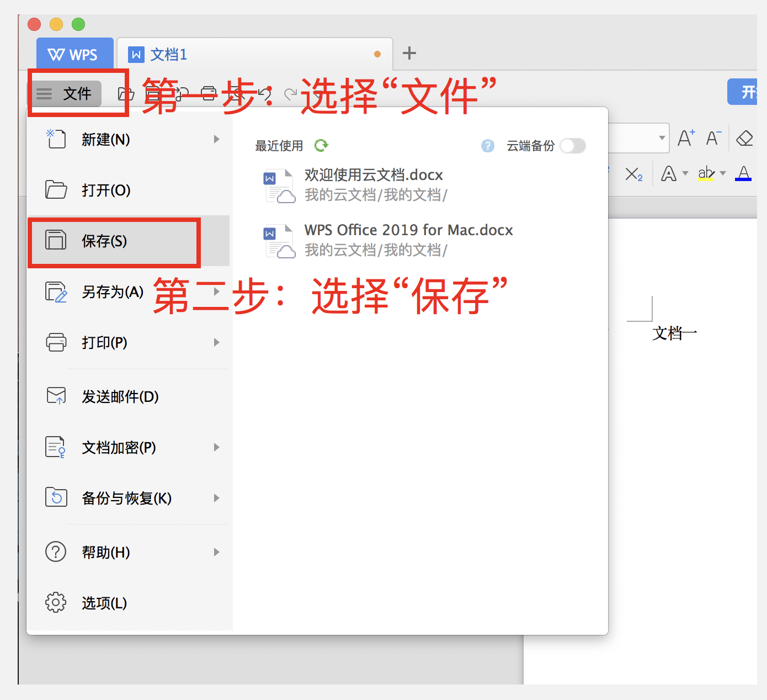
Task: Switch to the WPS home tab
Action: [x=74, y=54]
